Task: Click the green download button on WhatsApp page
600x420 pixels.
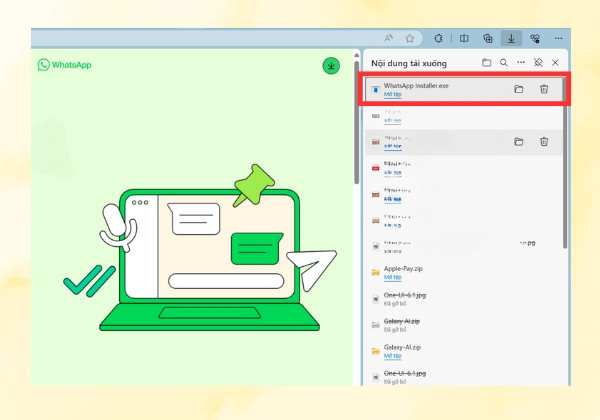Action: pos(331,66)
